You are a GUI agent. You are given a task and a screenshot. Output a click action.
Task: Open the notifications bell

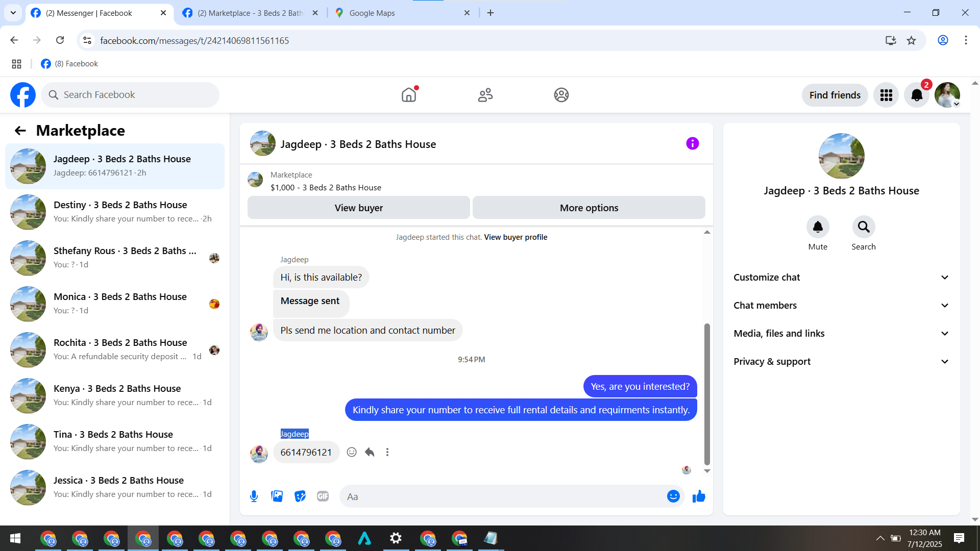[917, 95]
